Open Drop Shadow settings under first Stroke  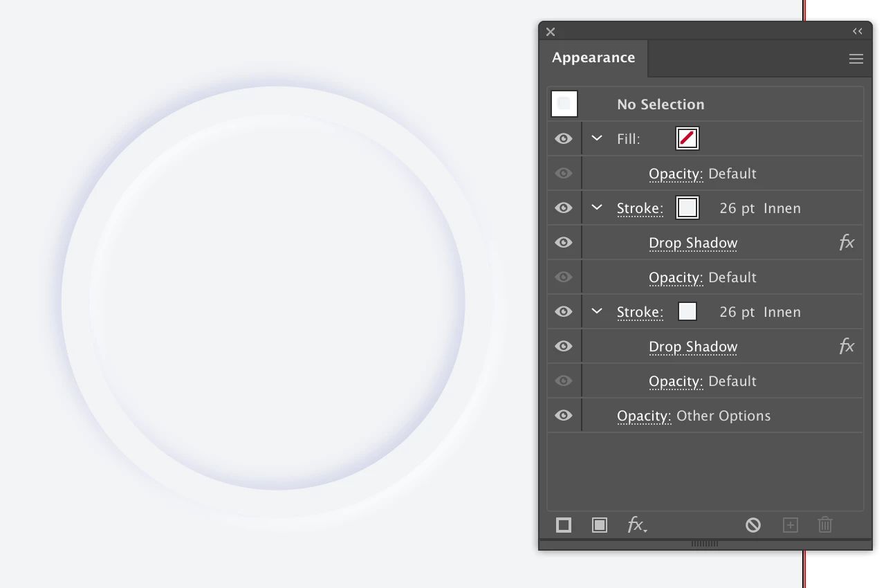[x=693, y=243]
